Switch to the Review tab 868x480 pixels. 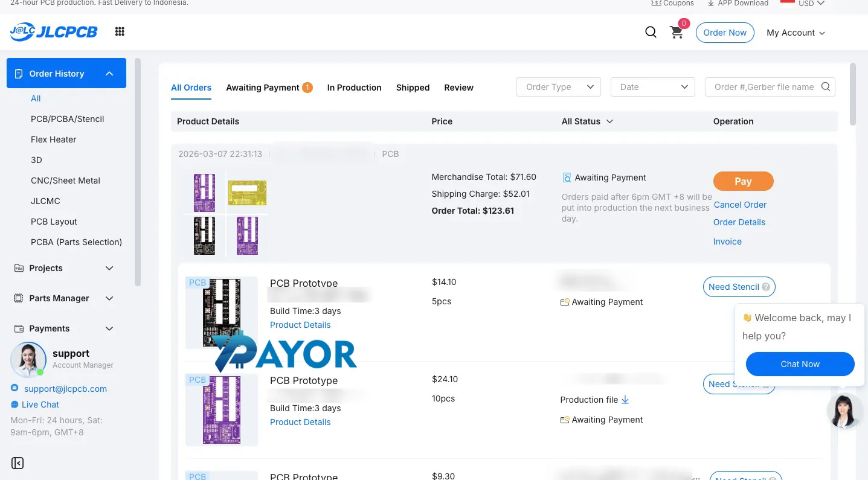(x=458, y=88)
